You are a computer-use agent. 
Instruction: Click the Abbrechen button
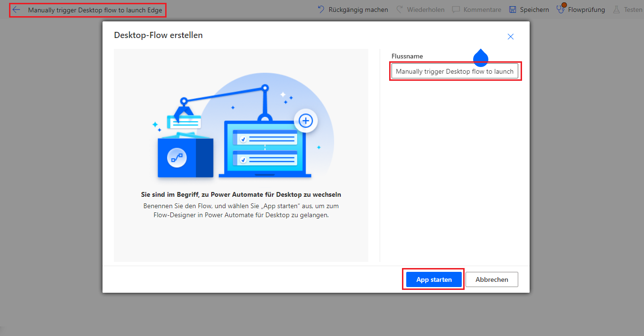click(x=492, y=279)
